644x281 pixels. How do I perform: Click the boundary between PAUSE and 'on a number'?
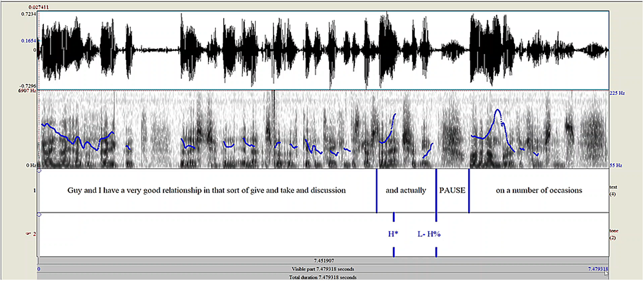click(x=469, y=191)
